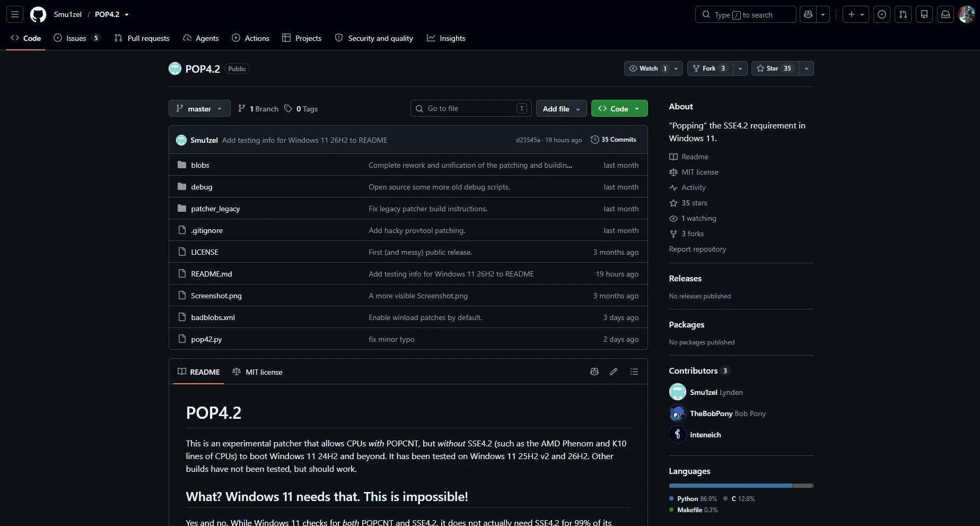The image size is (980, 526).
Task: Open the hamburger navigation menu
Action: point(15,14)
